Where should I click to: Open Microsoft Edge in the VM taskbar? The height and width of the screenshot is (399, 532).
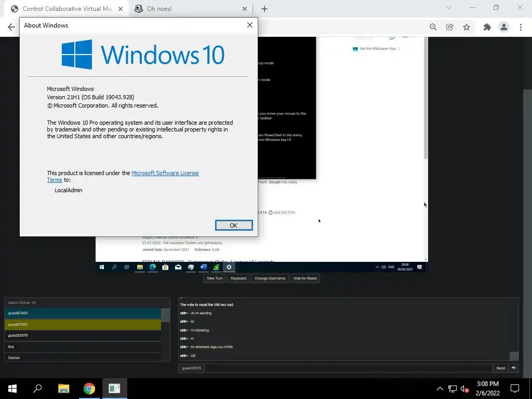153,267
